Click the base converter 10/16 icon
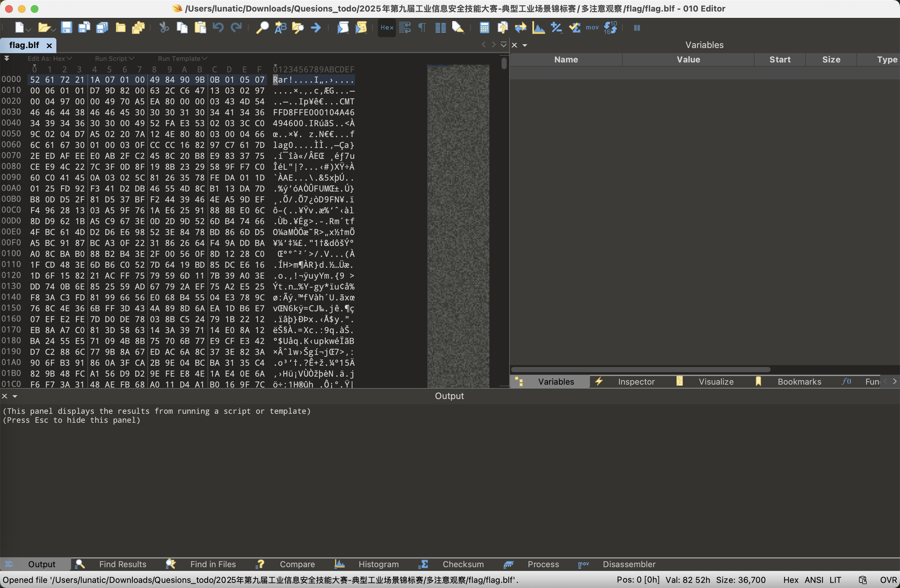 point(610,27)
